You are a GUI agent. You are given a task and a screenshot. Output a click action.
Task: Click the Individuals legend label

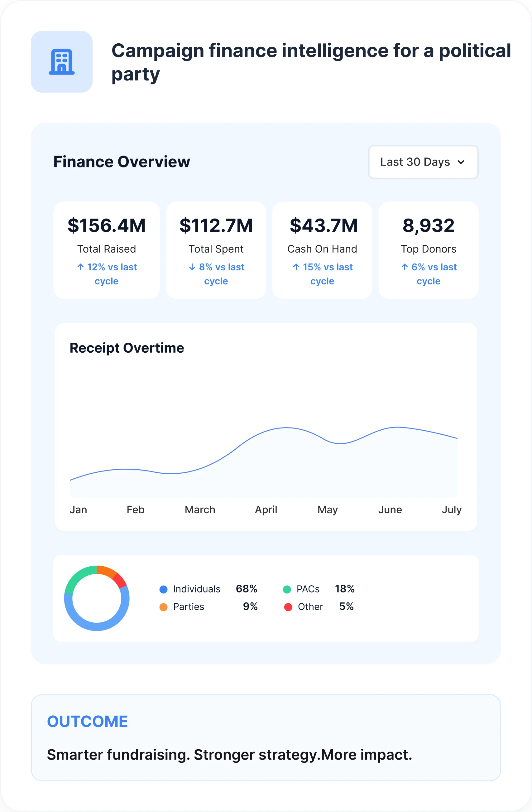pos(197,589)
